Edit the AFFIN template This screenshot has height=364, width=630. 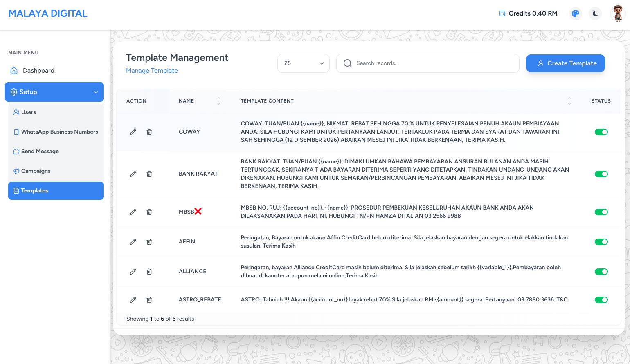click(x=133, y=242)
